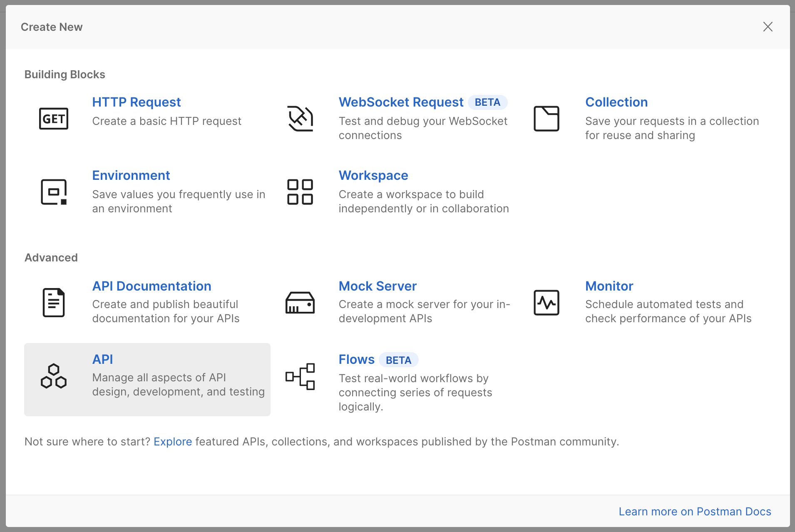Image resolution: width=795 pixels, height=532 pixels.
Task: Click the BETA badge beside Flows
Action: tap(398, 360)
